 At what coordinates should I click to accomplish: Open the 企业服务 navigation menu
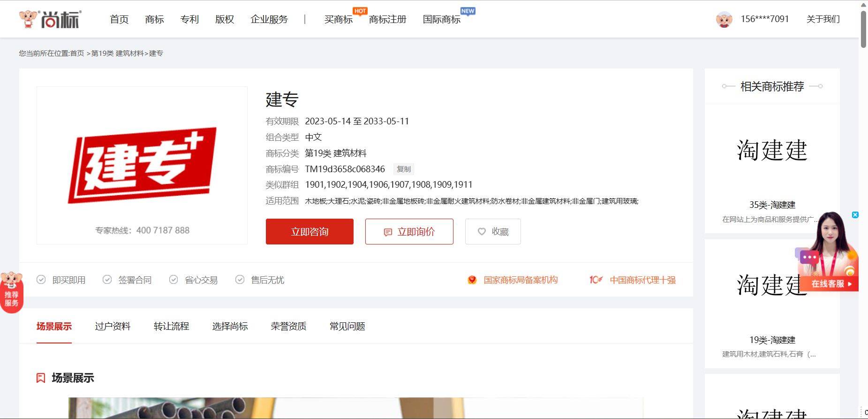tap(269, 19)
